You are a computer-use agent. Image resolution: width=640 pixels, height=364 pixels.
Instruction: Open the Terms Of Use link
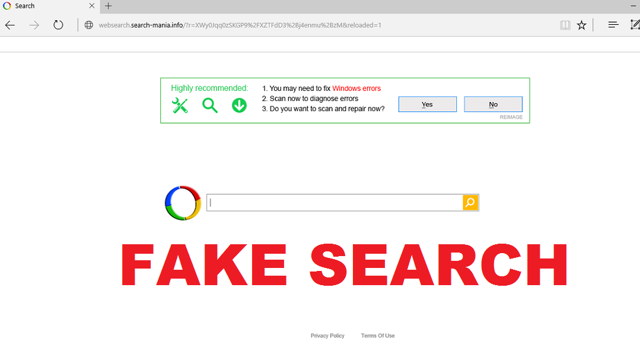tap(378, 336)
